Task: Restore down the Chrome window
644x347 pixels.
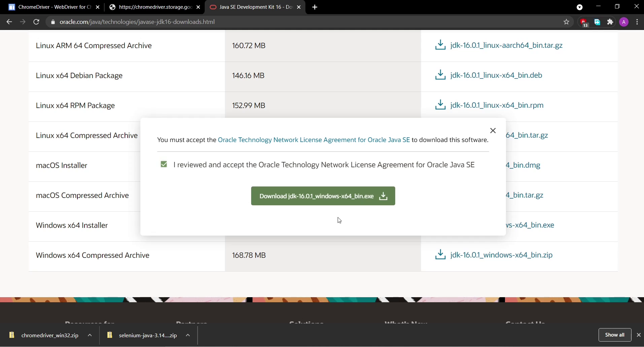Action: click(618, 7)
